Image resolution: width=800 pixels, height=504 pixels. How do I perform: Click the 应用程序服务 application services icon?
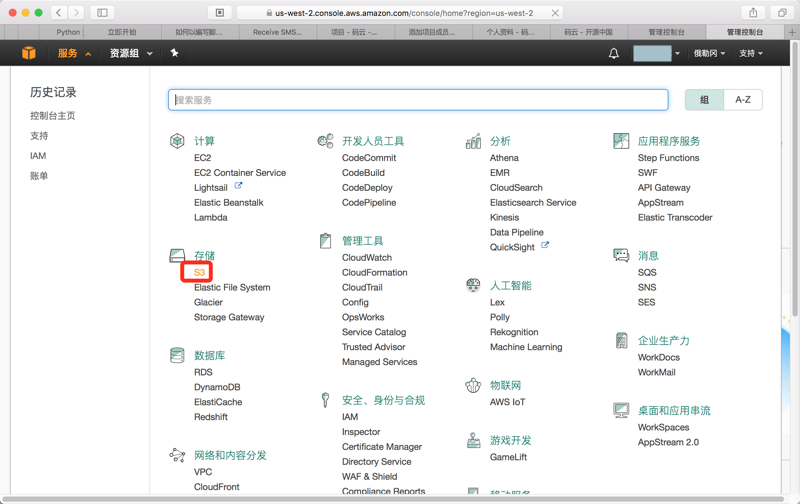pyautogui.click(x=621, y=140)
